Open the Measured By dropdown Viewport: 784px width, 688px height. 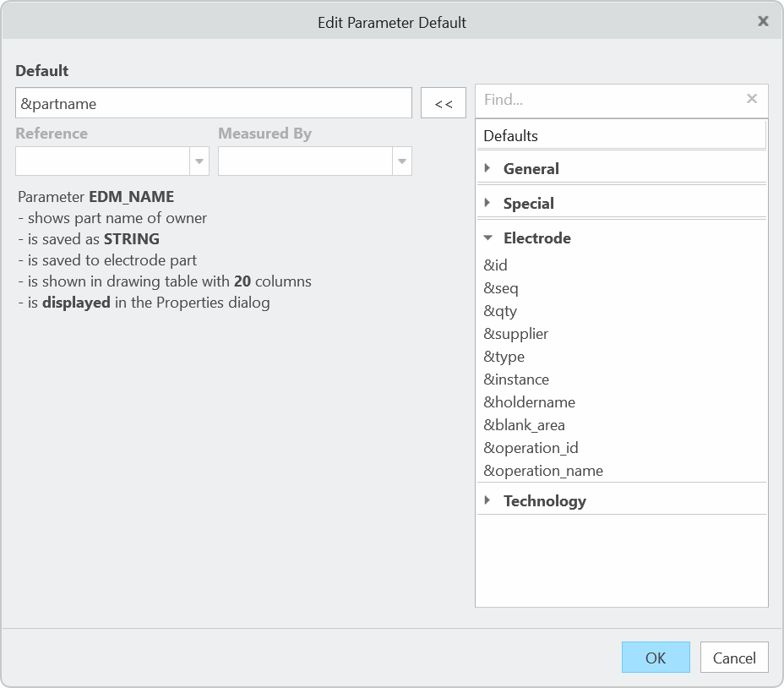pos(402,161)
